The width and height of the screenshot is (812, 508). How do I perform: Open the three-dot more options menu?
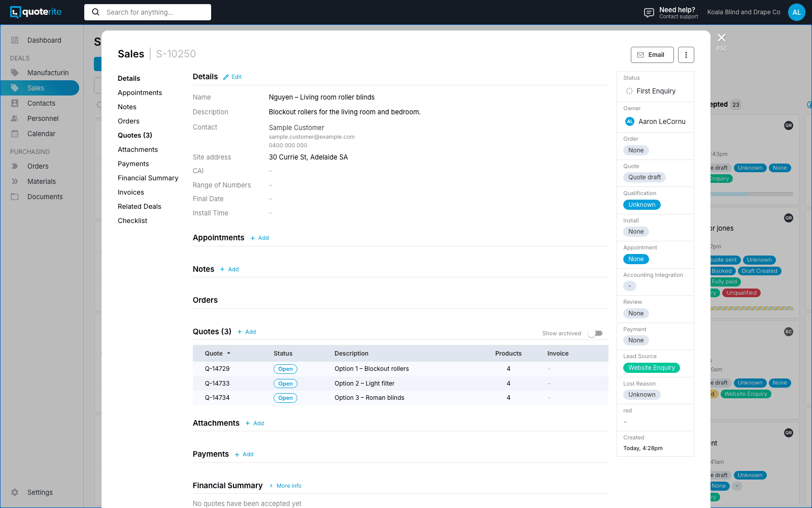(686, 55)
